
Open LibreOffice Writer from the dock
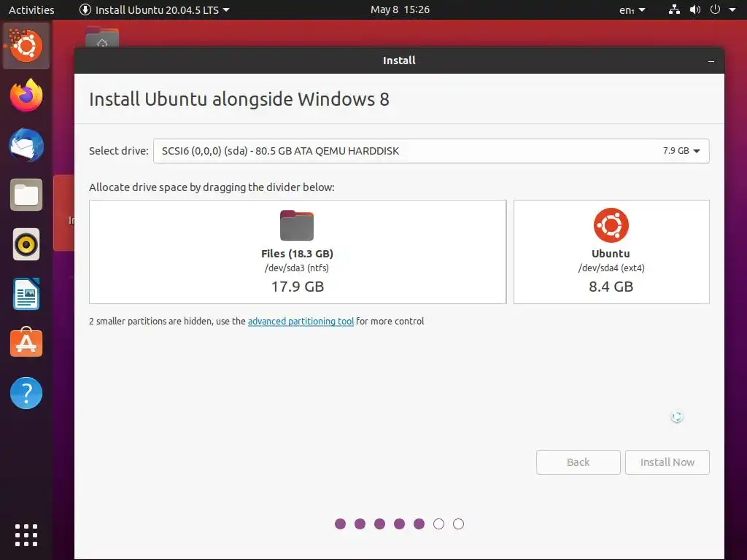click(x=26, y=295)
